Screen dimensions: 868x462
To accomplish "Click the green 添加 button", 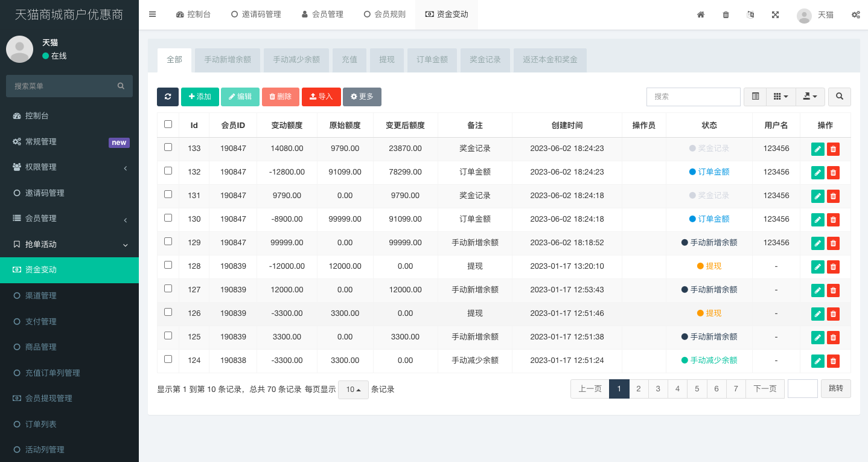I will [200, 97].
